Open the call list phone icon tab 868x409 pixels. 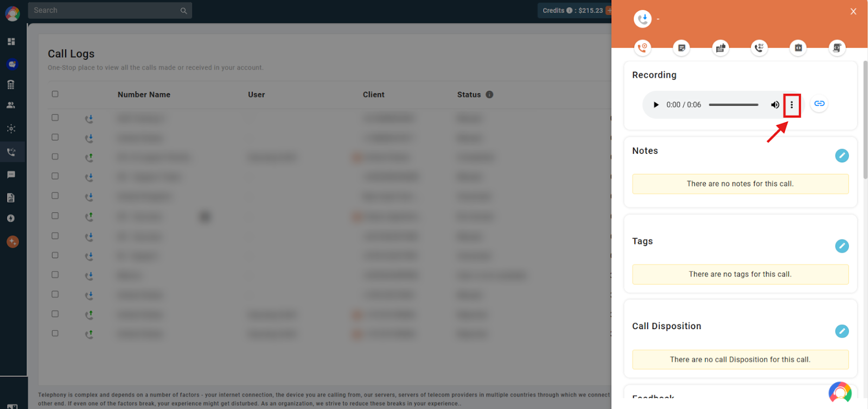[x=759, y=48]
